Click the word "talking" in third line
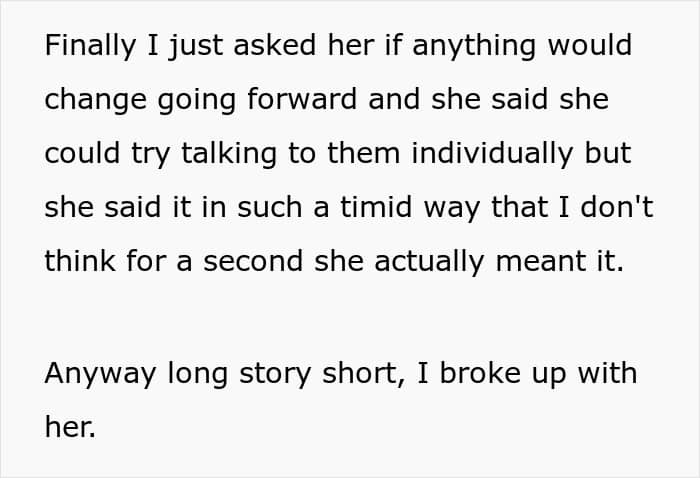The width and height of the screenshot is (700, 478). [x=229, y=154]
